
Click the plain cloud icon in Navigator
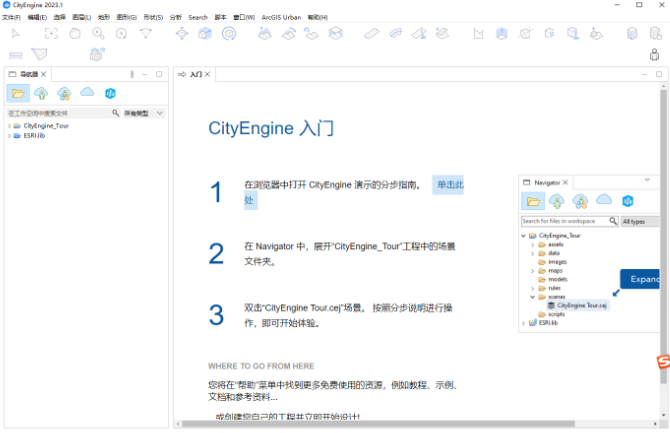87,93
